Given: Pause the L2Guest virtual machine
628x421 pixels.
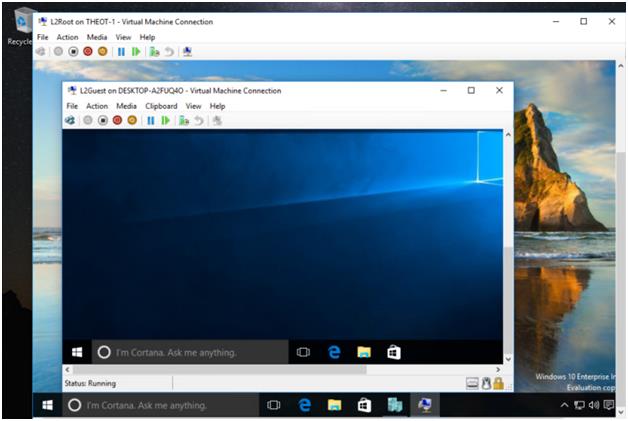Looking at the screenshot, I should pos(151,120).
